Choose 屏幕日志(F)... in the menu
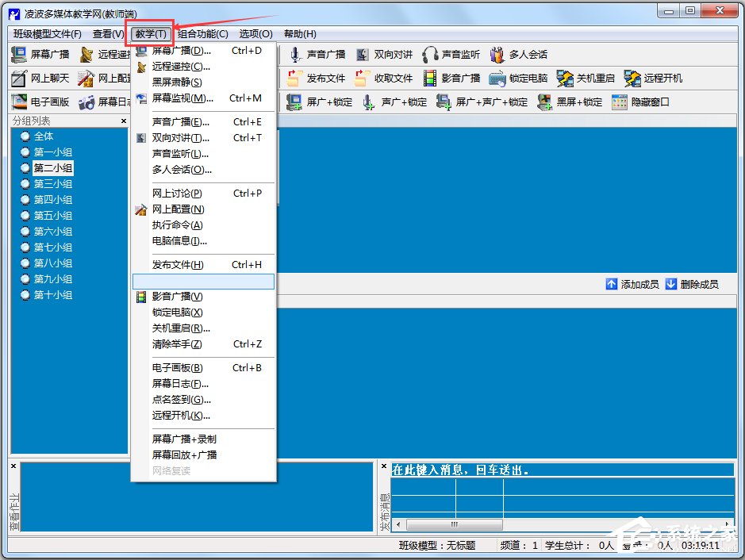Image resolution: width=745 pixels, height=560 pixels. point(203,384)
